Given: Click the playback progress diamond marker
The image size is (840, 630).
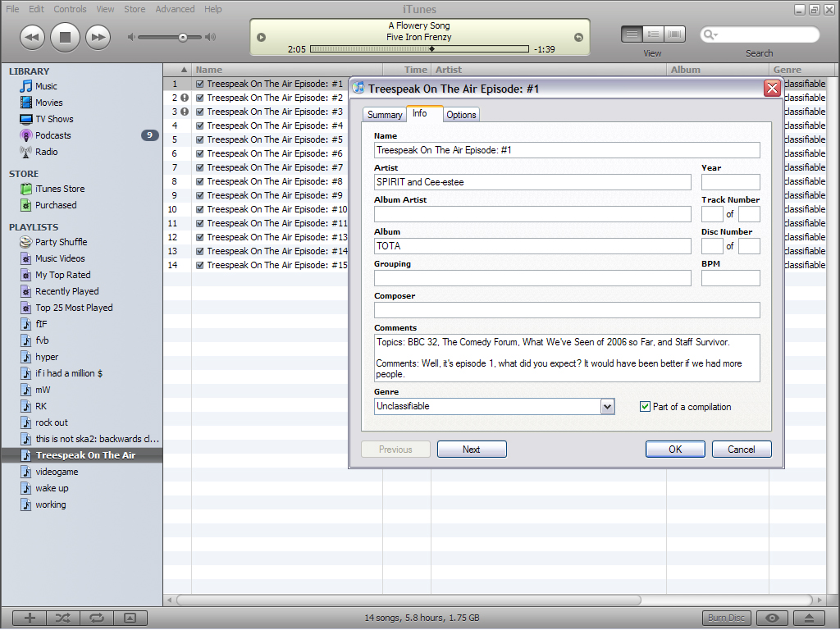Looking at the screenshot, I should point(431,49).
